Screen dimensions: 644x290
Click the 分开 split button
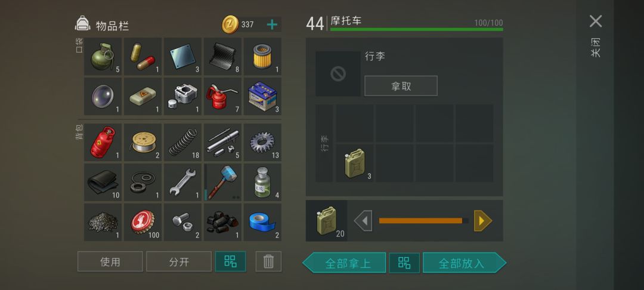(x=179, y=261)
